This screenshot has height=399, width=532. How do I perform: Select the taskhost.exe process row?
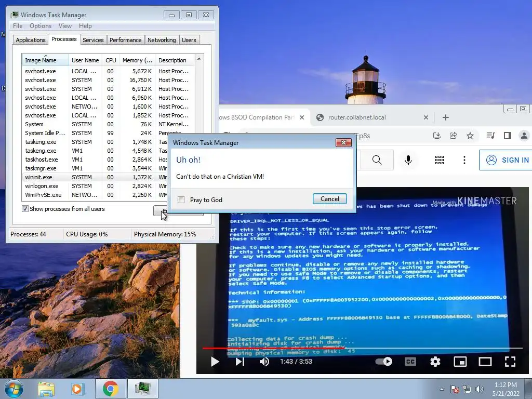[x=96, y=159]
